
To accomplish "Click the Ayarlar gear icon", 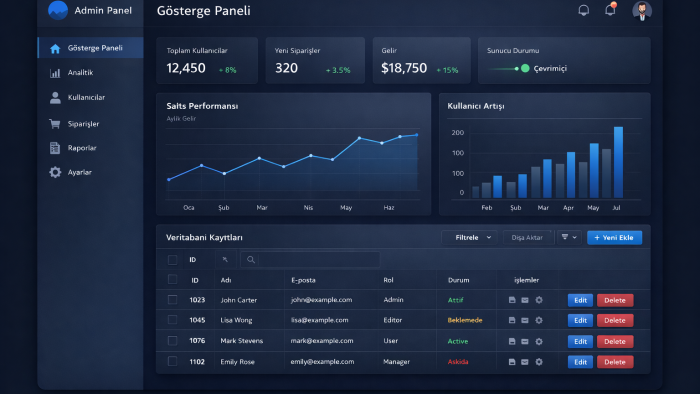I will coord(55,172).
